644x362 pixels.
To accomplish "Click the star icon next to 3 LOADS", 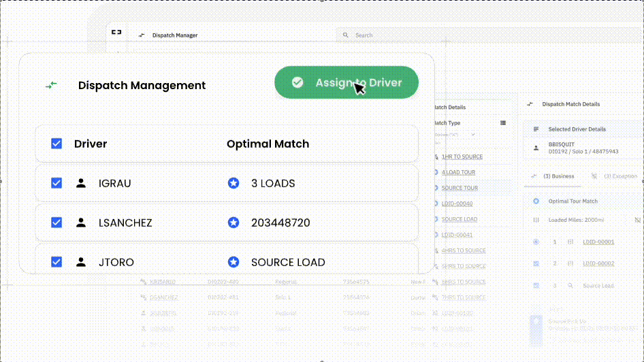I will point(234,183).
